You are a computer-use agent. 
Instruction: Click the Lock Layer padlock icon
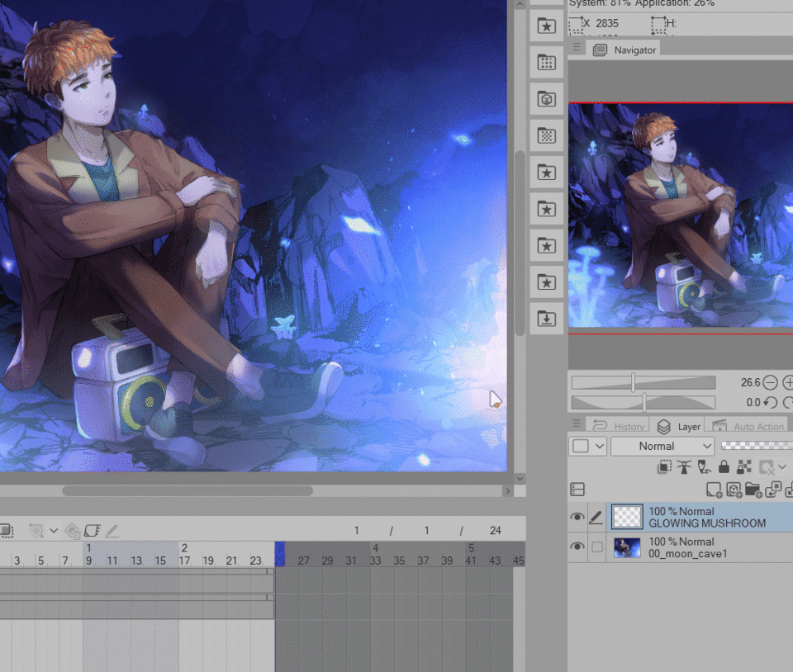(x=724, y=466)
